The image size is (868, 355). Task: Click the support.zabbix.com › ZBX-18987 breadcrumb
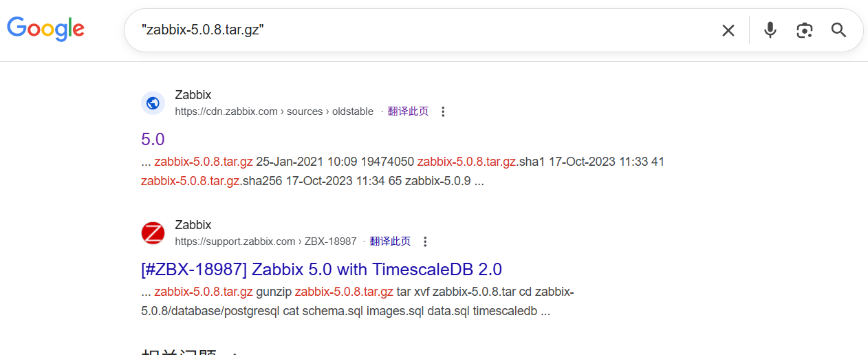pos(265,241)
